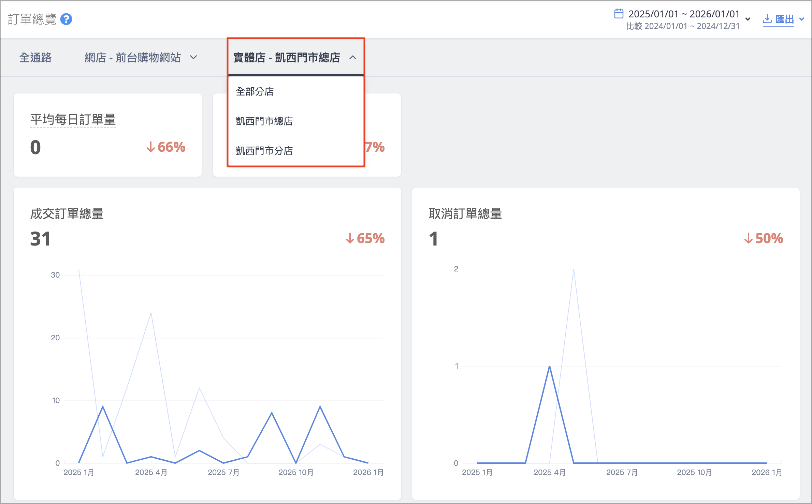Expand the 匯出 export options chevron

(x=802, y=19)
